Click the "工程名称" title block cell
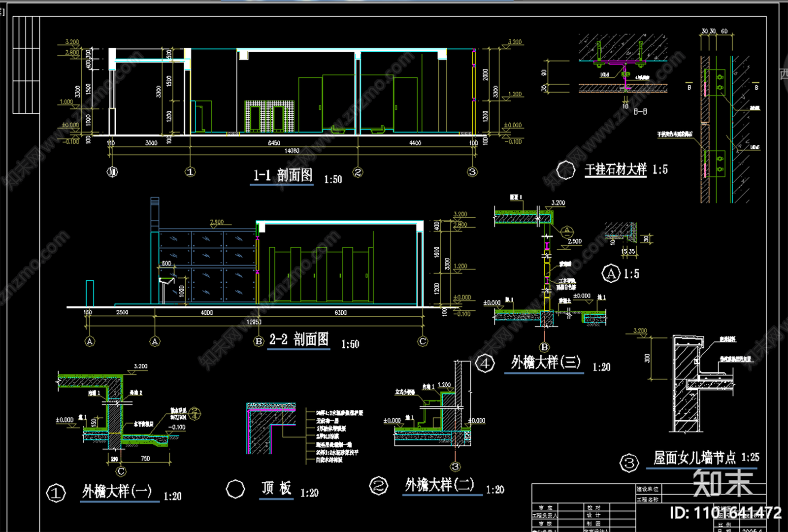 click(x=648, y=499)
